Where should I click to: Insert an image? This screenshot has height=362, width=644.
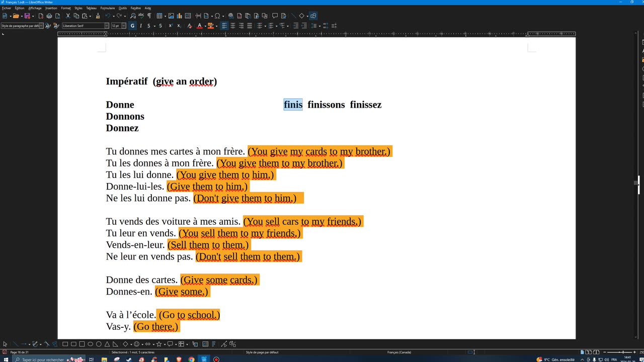(x=171, y=16)
